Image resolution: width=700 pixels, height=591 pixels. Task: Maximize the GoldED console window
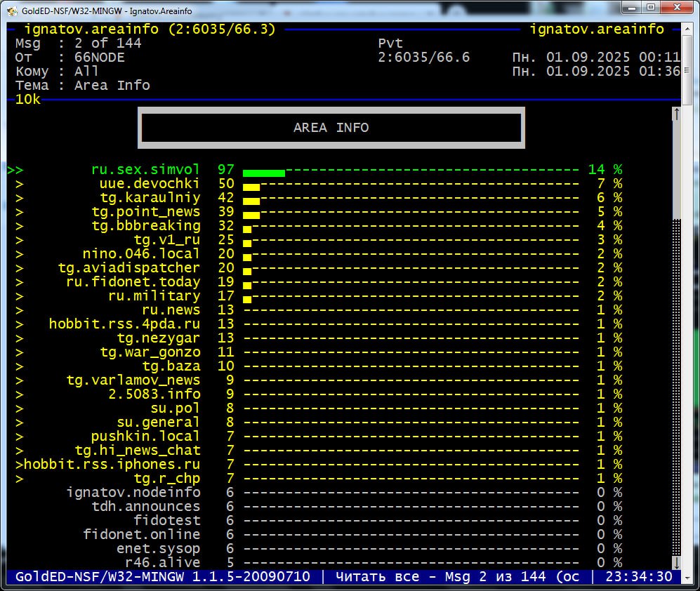coord(651,8)
